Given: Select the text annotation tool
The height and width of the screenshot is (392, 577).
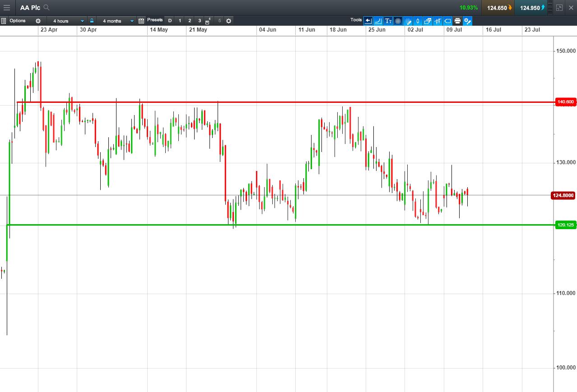Looking at the screenshot, I should [388, 21].
